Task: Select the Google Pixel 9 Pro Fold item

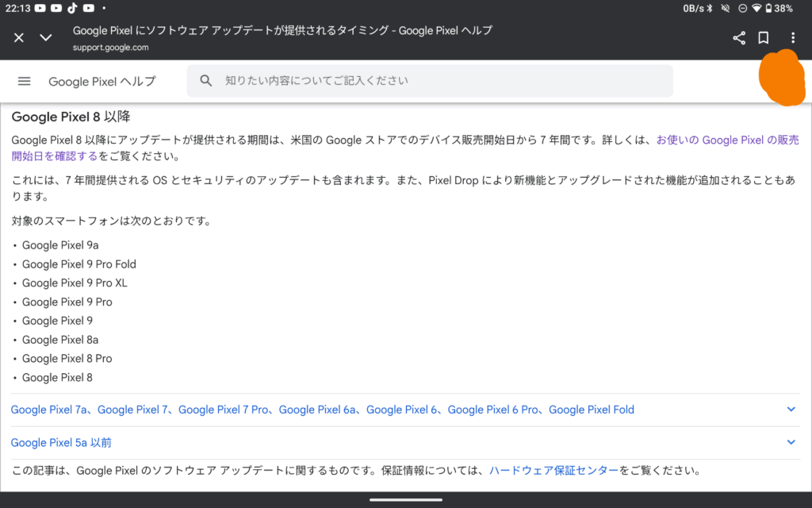Action: coord(79,264)
